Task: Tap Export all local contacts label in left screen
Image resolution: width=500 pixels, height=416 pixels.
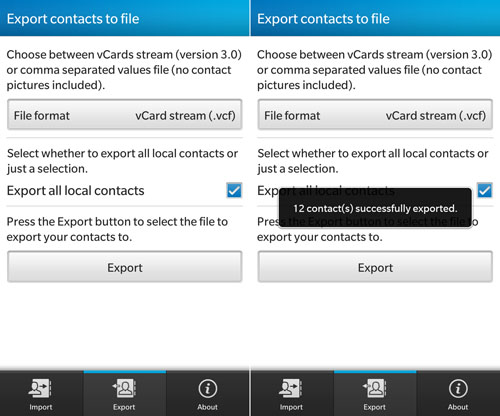Action: pyautogui.click(x=76, y=191)
